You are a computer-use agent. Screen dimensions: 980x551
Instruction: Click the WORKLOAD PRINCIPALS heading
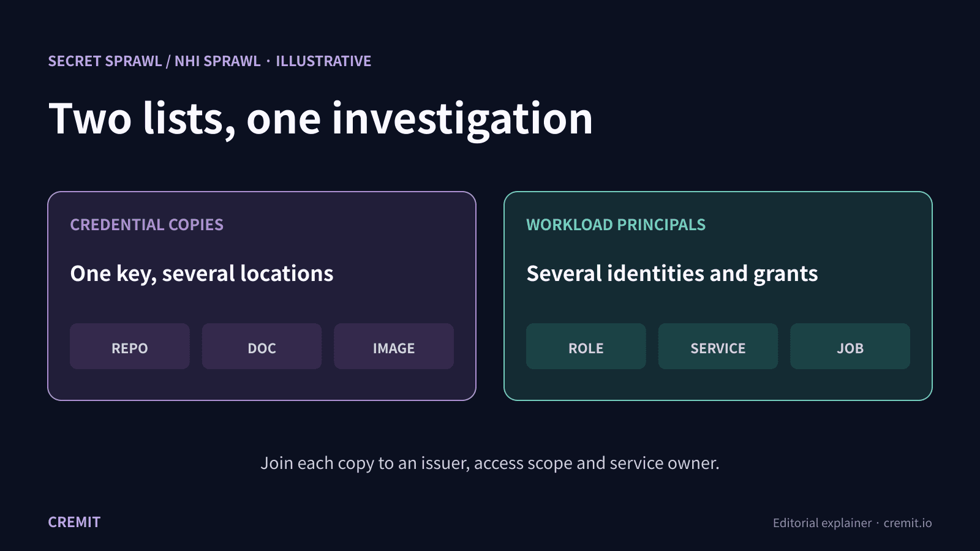coord(616,225)
